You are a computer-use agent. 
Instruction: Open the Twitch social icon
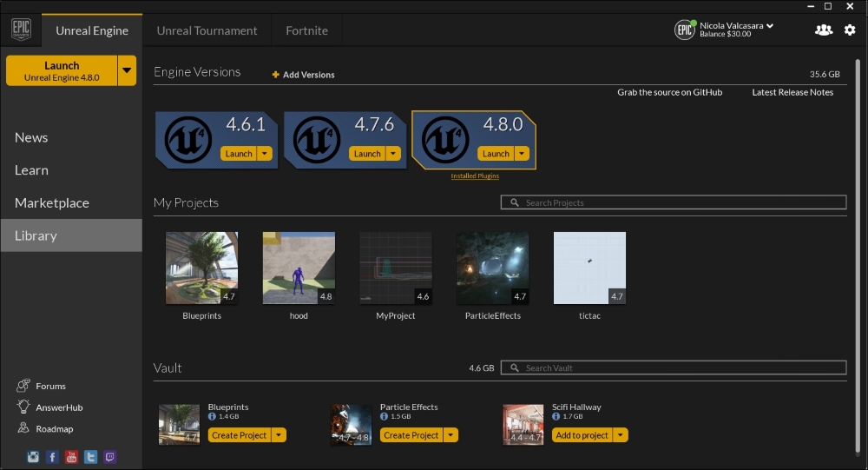(x=109, y=457)
